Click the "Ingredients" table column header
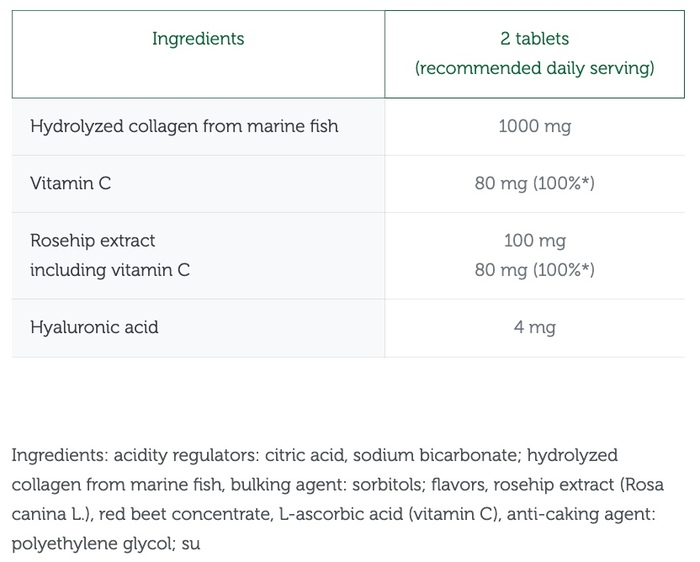The image size is (700, 562). point(198,39)
